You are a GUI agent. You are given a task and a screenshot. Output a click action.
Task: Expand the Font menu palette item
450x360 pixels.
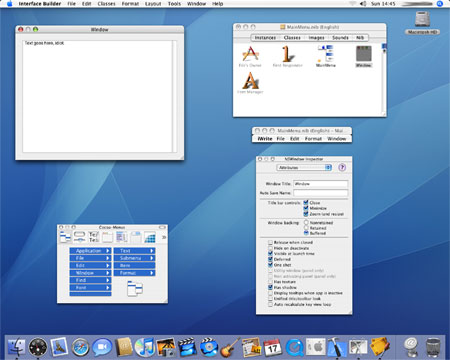(90, 288)
